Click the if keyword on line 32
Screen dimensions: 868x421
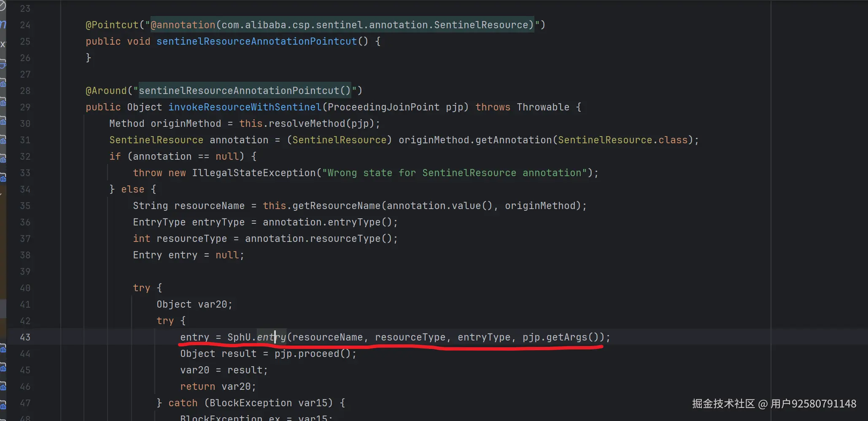115,156
